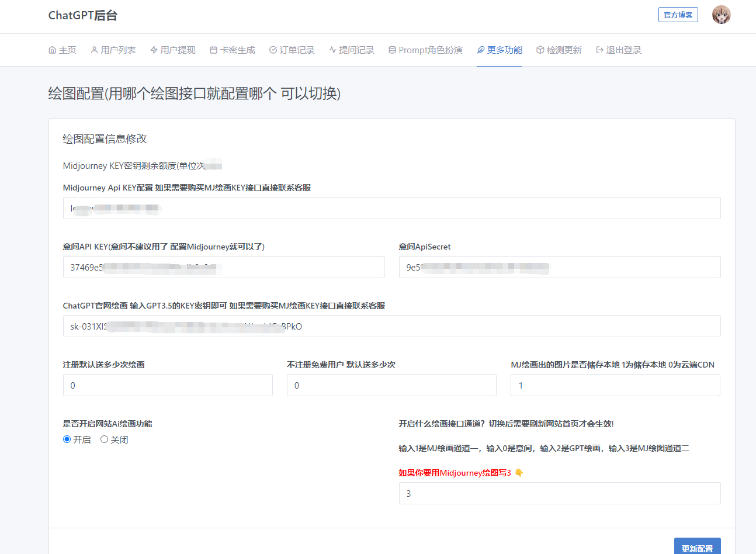Click the 注册默认送多少次绘画 input field
The height and width of the screenshot is (554, 756).
pyautogui.click(x=168, y=385)
